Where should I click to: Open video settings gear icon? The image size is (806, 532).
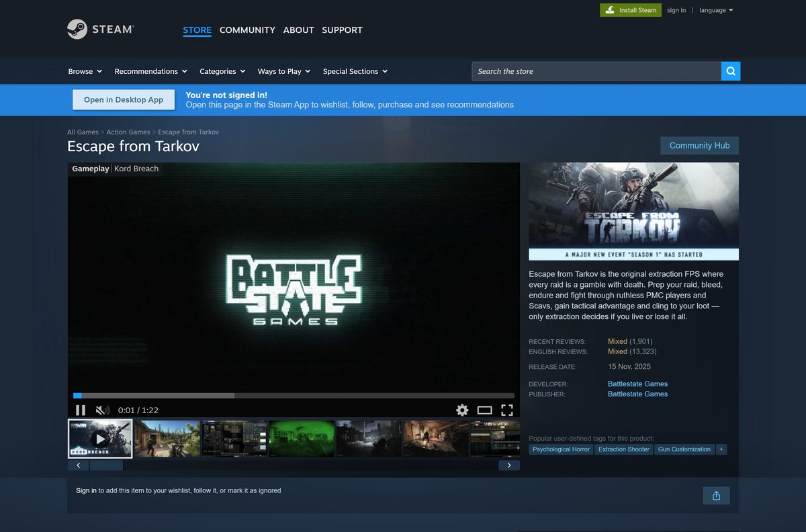tap(462, 410)
